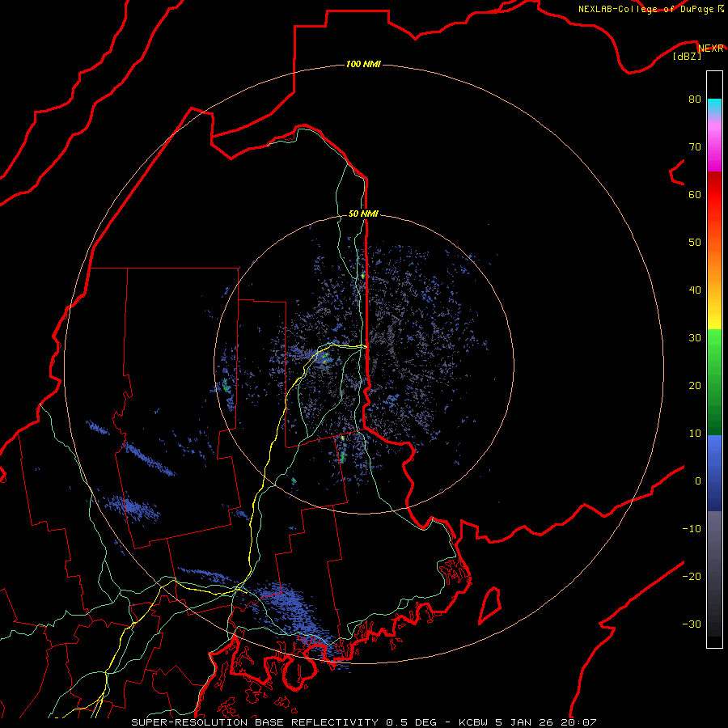Click the 80 value on the dBZ scale

click(x=695, y=99)
